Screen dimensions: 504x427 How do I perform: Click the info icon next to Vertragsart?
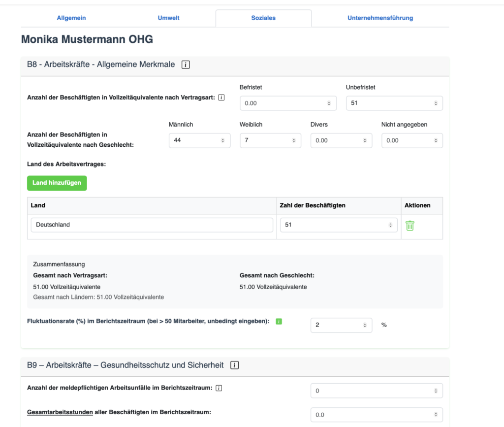coord(221,97)
